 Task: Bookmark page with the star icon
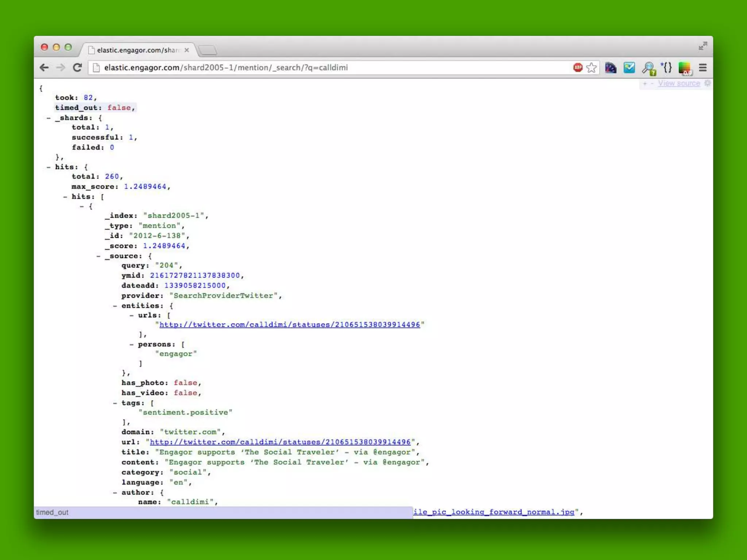click(591, 67)
